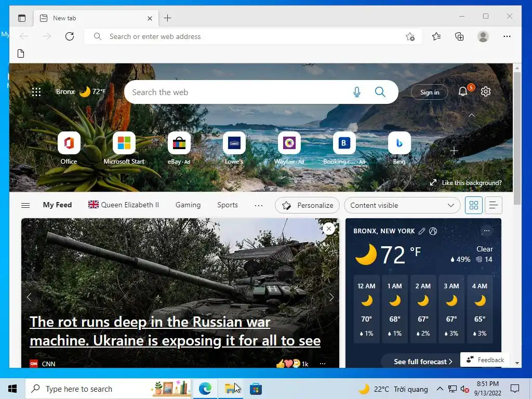The height and width of the screenshot is (399, 532).
Task: Select the Sports feed tab
Action: [228, 205]
